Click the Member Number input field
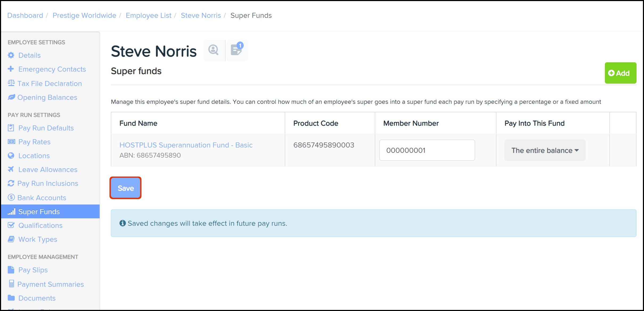 (x=427, y=150)
